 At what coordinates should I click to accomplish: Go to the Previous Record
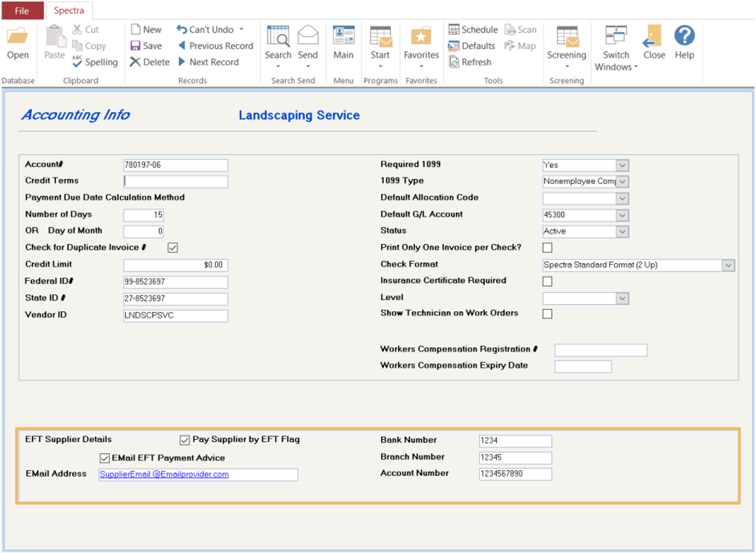point(215,46)
